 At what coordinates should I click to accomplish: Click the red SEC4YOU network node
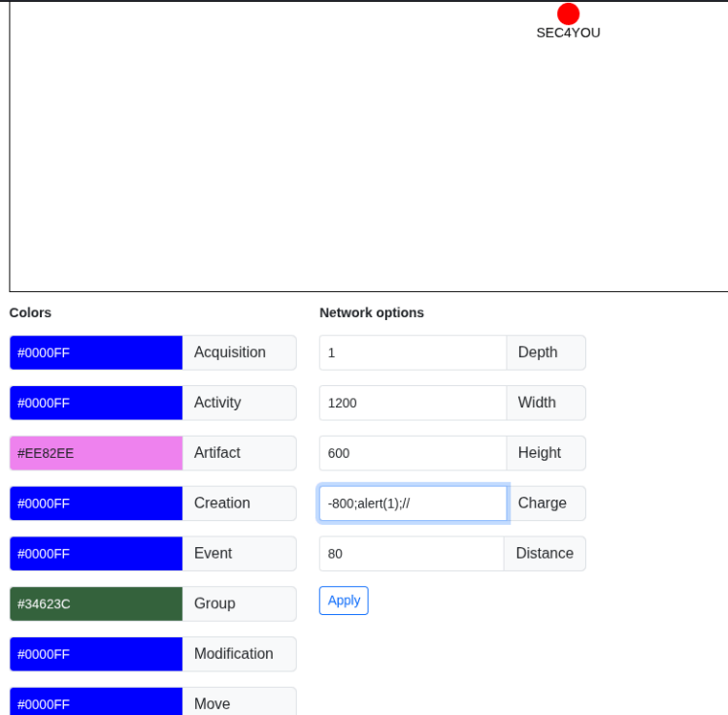[x=568, y=14]
